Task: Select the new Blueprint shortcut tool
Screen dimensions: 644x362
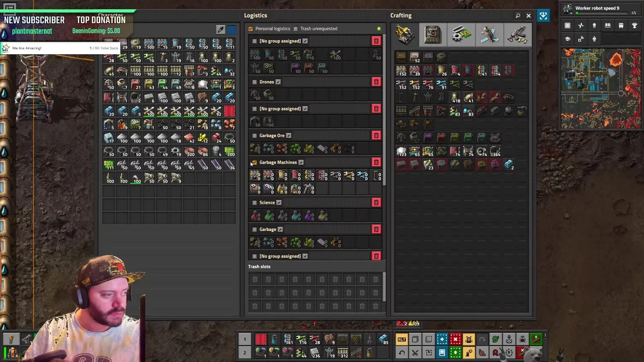Action: [x=442, y=340]
